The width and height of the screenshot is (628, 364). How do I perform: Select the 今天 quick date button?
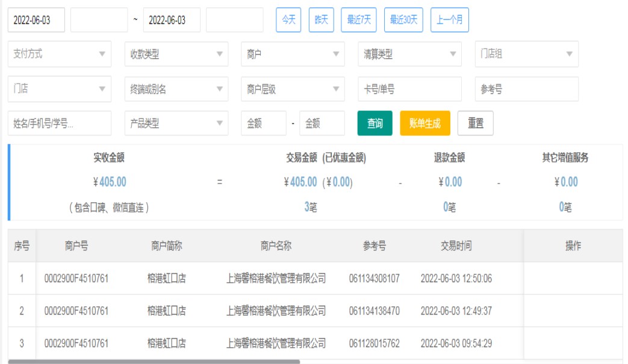288,20
